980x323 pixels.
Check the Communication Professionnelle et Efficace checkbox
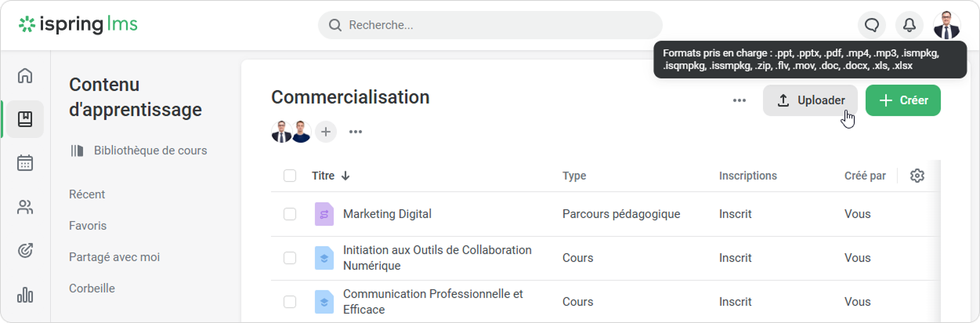[x=290, y=302]
